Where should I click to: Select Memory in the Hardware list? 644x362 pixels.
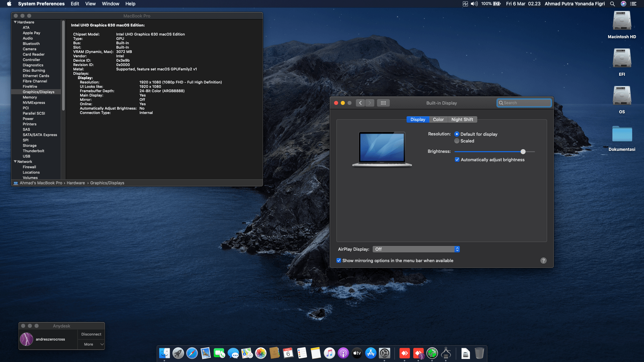30,97
